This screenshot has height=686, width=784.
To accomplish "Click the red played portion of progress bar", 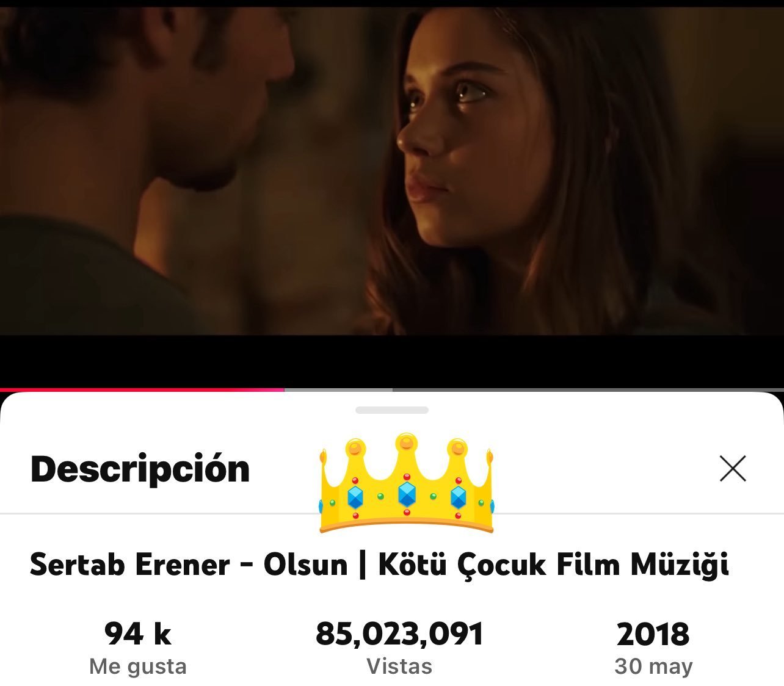I will tap(142, 389).
